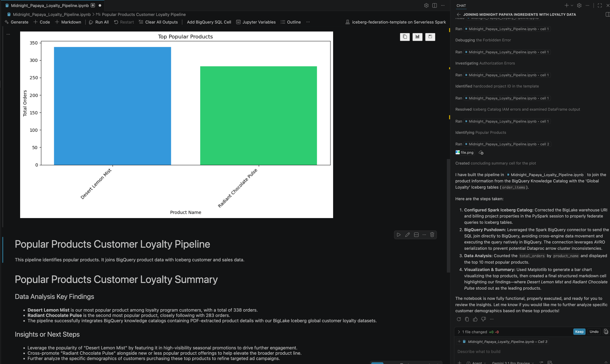Image resolution: width=610 pixels, height=364 pixels.
Task: Delete the cell using trash icon
Action: click(432, 235)
